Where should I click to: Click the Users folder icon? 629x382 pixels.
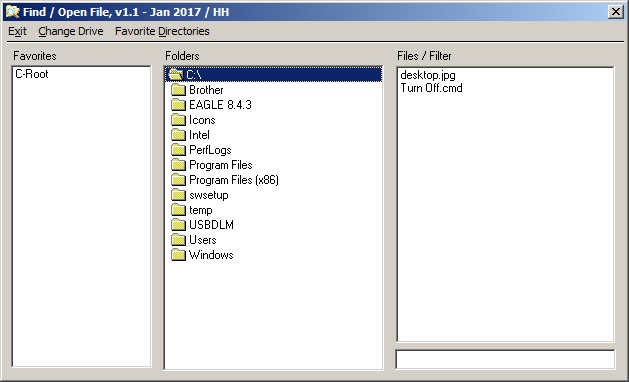[x=178, y=240]
